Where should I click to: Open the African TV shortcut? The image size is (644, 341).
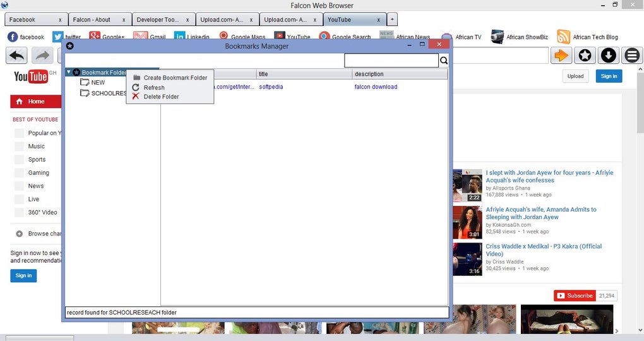click(x=461, y=37)
